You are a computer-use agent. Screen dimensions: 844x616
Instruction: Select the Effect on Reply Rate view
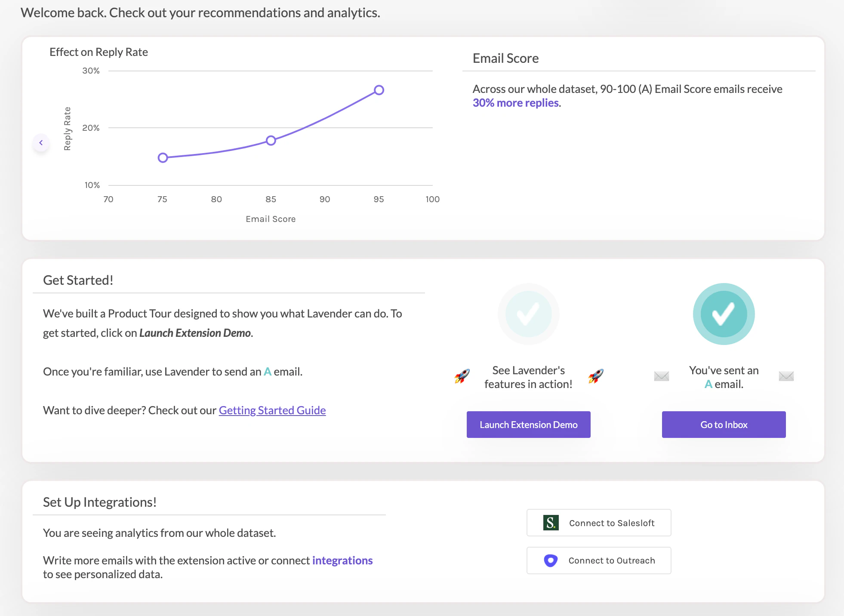(x=99, y=52)
